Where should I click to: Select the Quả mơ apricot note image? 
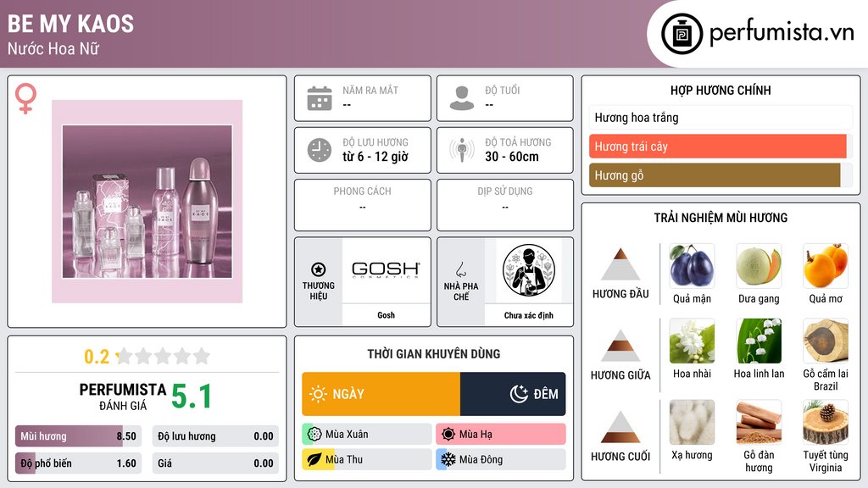tap(826, 265)
